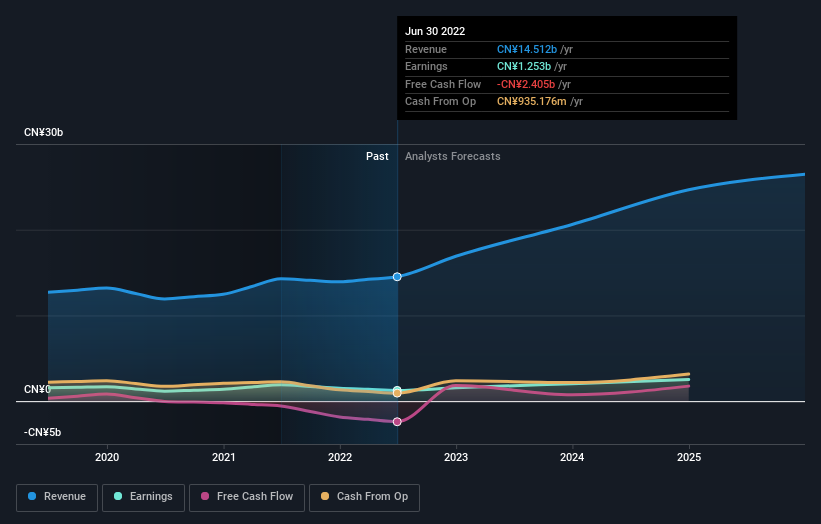Click the -CN¥5b y-axis label
The width and height of the screenshot is (821, 524).
pos(42,432)
